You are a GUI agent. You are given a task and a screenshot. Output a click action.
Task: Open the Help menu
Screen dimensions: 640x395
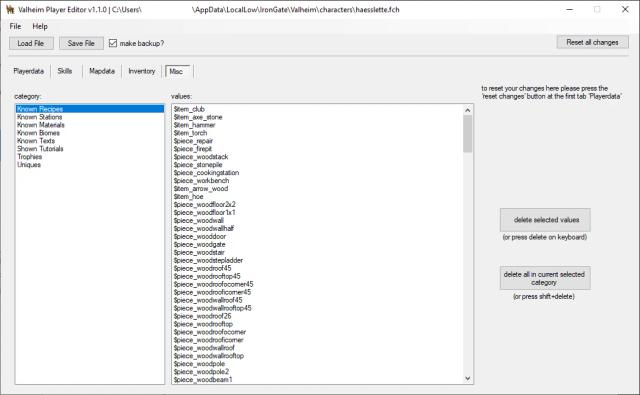tap(40, 26)
